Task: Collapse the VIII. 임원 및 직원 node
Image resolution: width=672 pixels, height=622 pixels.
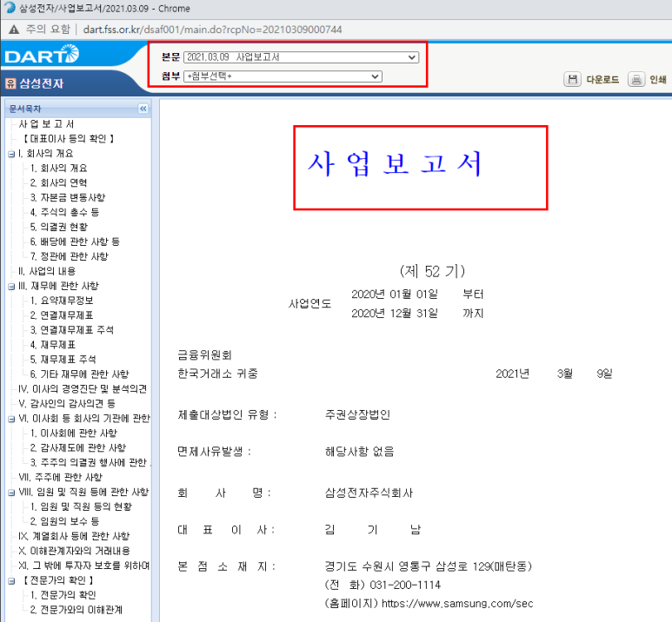Action: tap(11, 493)
